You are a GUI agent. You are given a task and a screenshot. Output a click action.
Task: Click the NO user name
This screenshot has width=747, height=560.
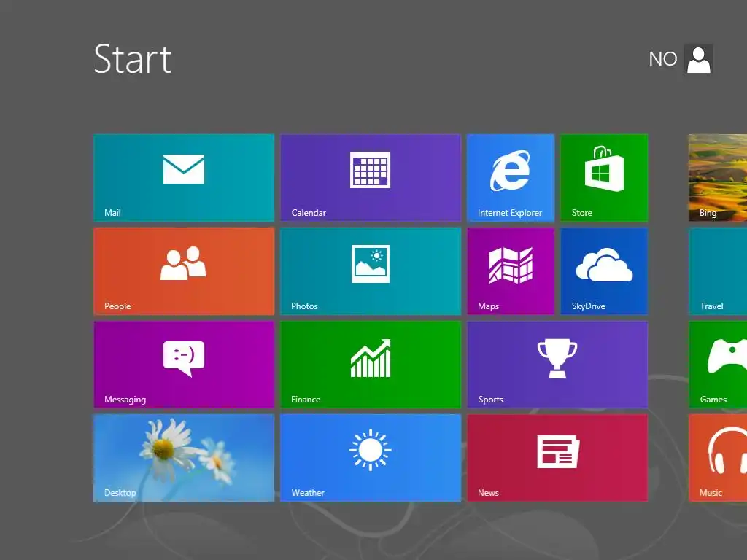tap(662, 59)
